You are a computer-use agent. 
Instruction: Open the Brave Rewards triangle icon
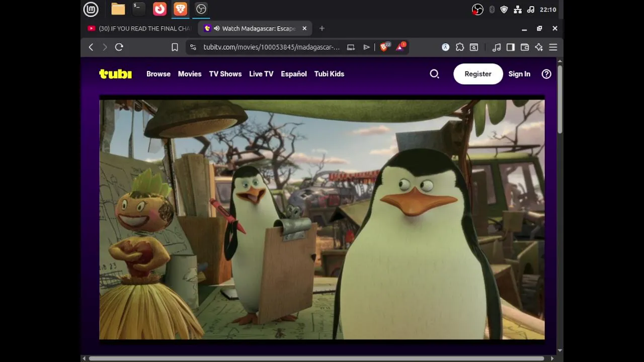[401, 47]
